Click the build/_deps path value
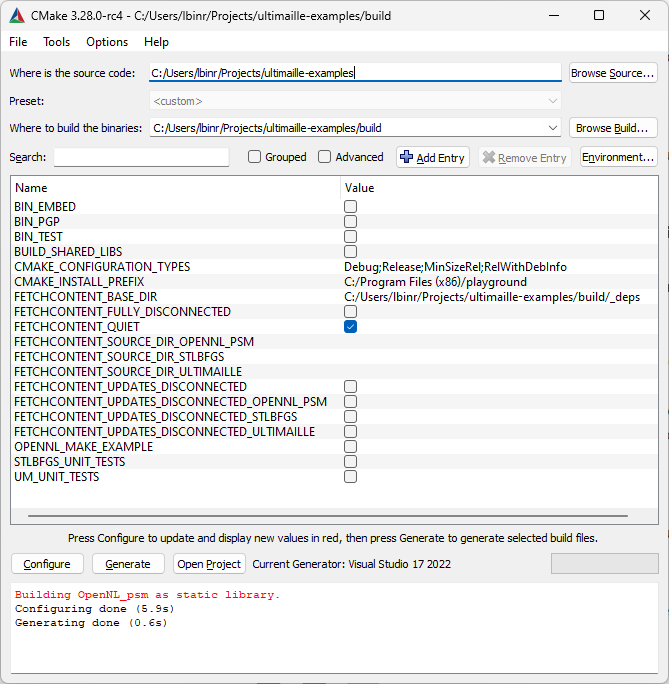This screenshot has height=684, width=669. click(x=492, y=297)
